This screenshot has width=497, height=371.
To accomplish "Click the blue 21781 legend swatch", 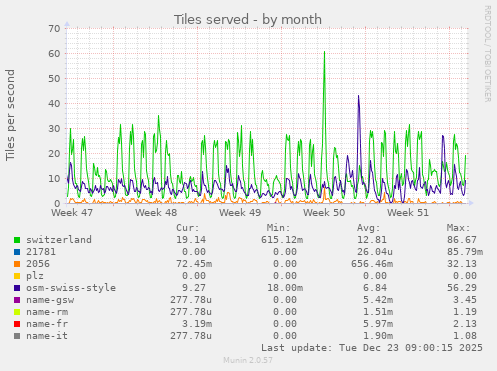I will point(17,252).
